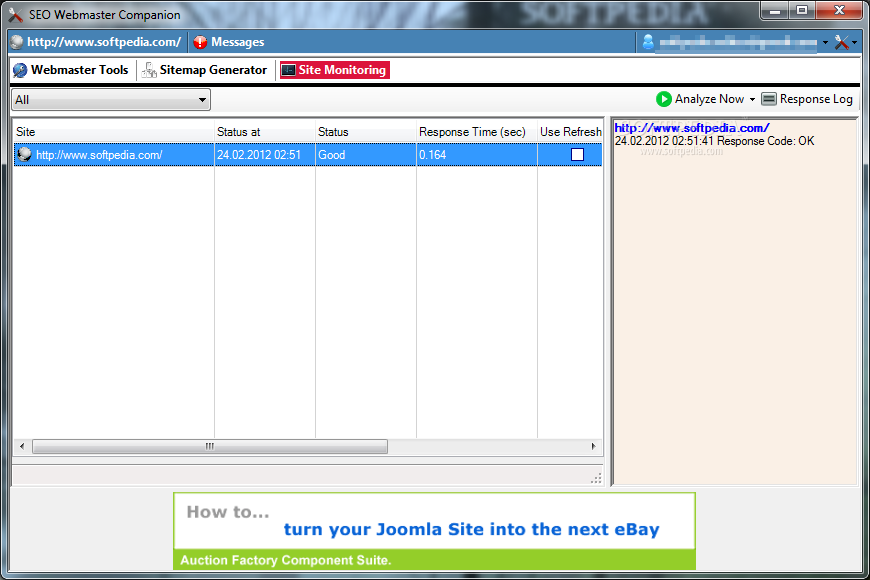Open the Webmaster Tools tab
The image size is (870, 580).
pyautogui.click(x=71, y=70)
